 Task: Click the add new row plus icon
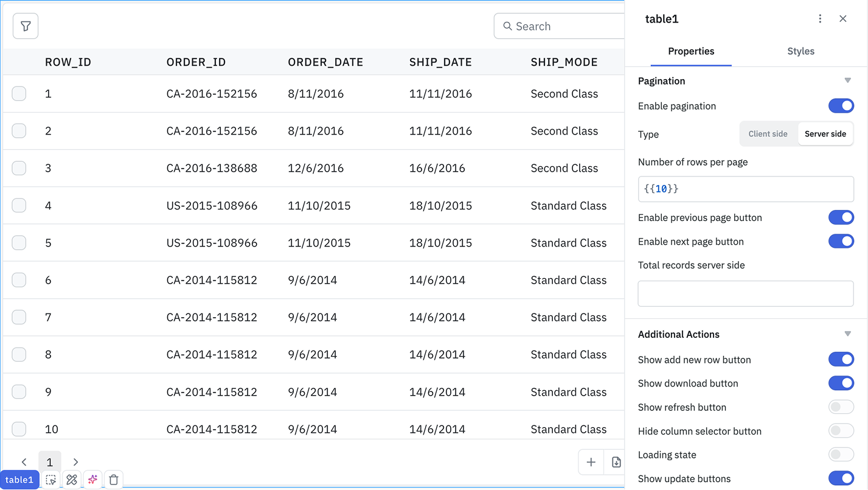[591, 463]
